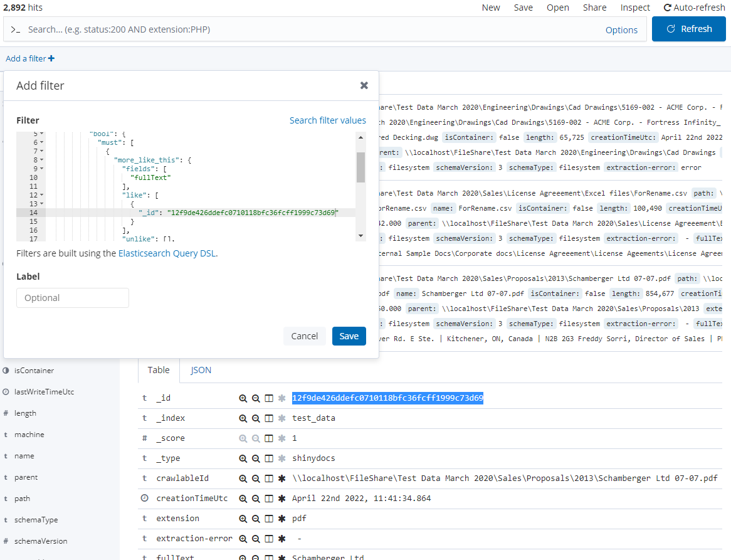Fold the "fields" array on line 9
The height and width of the screenshot is (560, 731).
point(42,169)
